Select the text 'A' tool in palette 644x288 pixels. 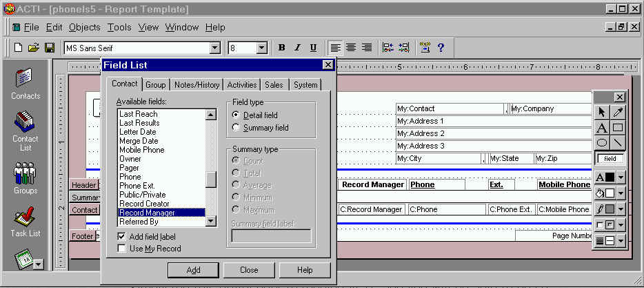(602, 128)
